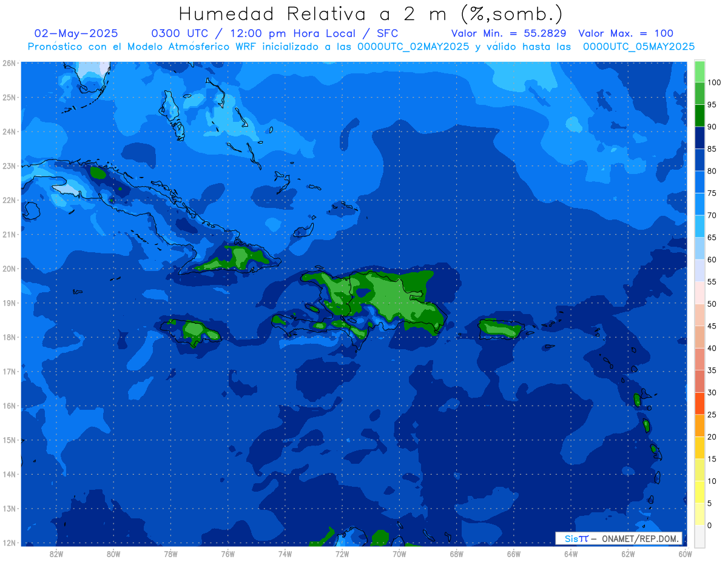The image size is (728, 562).
Task: Click the "64W" longitude label
Action: 571,554
